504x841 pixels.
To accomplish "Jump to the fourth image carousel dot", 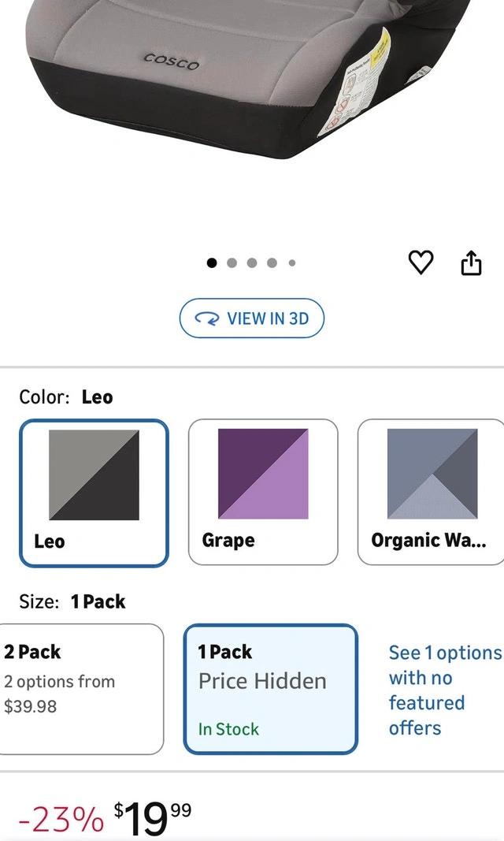I will click(x=272, y=263).
